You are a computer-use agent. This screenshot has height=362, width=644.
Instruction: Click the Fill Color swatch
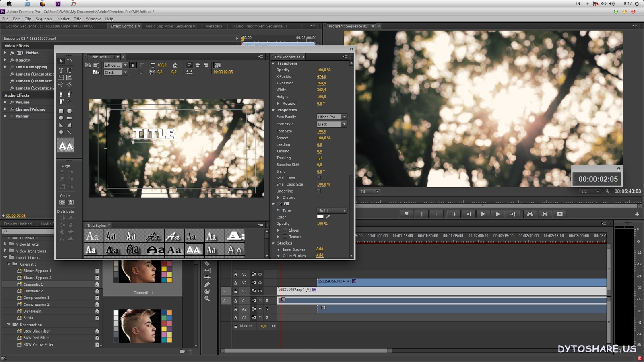pyautogui.click(x=320, y=217)
